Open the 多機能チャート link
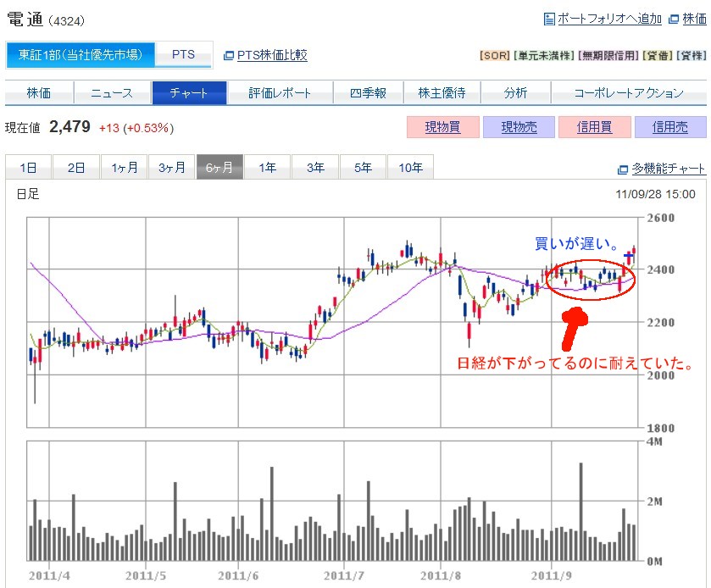711x588 pixels. 669,169
